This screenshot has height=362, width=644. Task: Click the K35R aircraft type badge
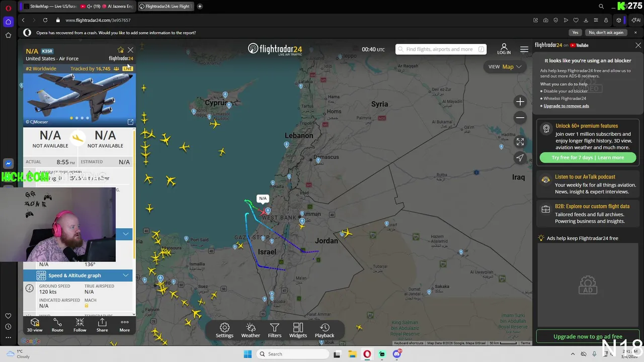click(x=47, y=51)
